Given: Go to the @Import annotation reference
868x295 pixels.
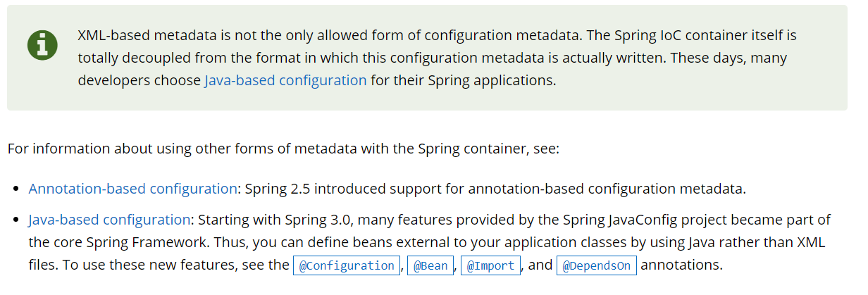Looking at the screenshot, I should pos(491,266).
